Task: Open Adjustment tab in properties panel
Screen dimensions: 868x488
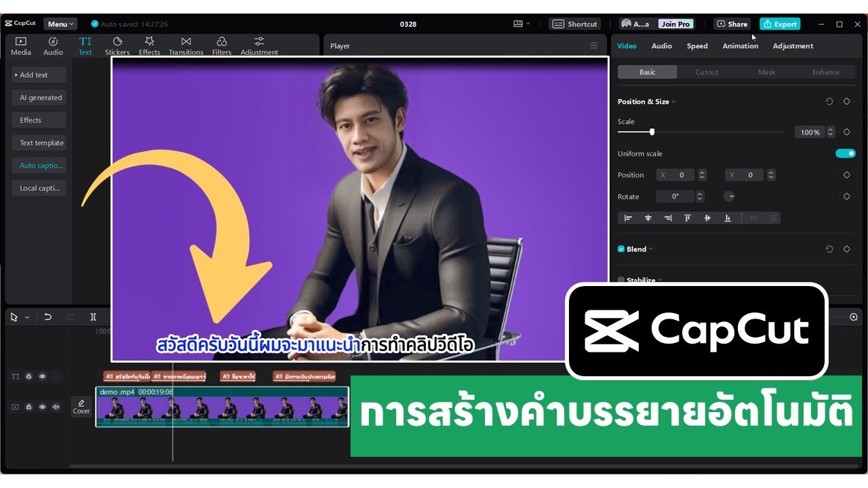Action: tap(793, 46)
